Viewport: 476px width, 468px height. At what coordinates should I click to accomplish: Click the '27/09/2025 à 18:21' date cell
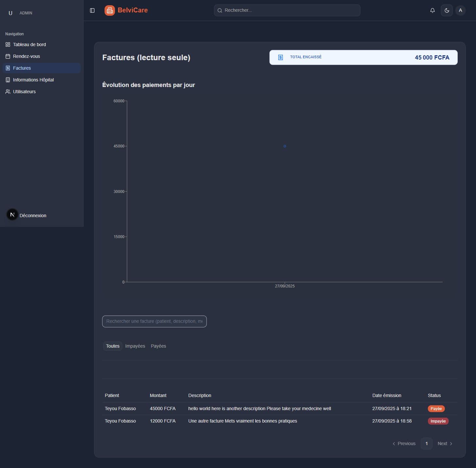pos(392,408)
